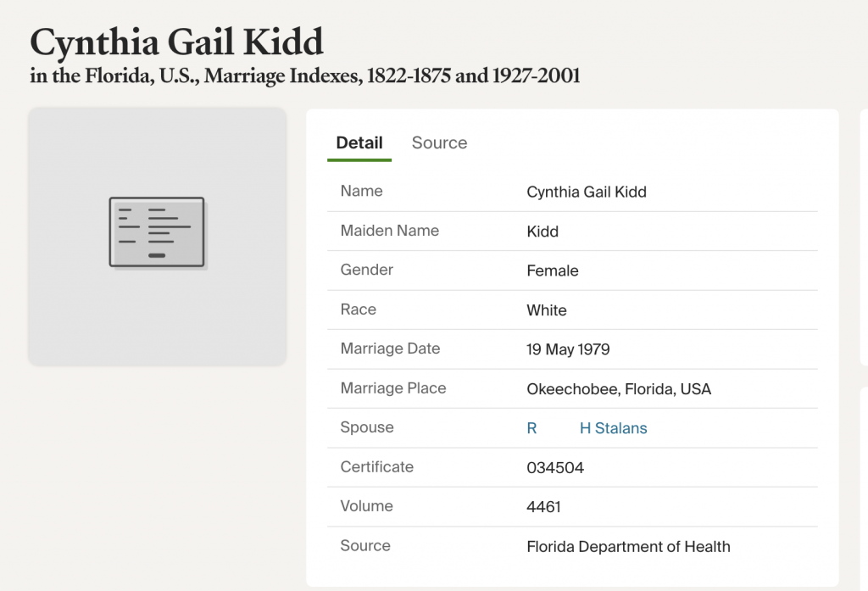Screen dimensions: 868x591
Task: Click the record document placeholder icon
Action: coord(157,232)
